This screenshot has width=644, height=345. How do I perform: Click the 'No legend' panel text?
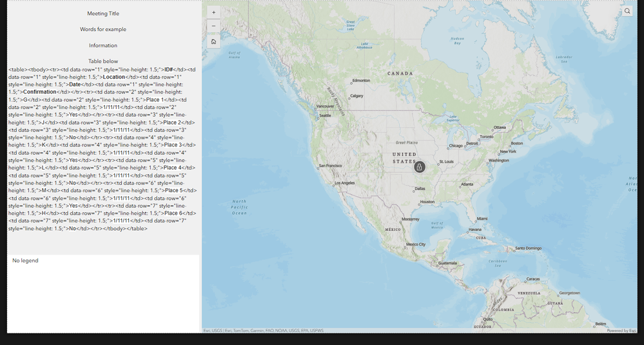[25, 261]
